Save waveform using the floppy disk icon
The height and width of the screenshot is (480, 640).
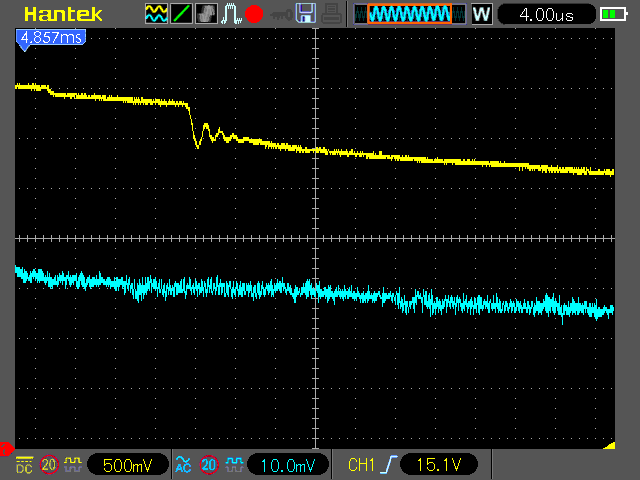pos(306,13)
